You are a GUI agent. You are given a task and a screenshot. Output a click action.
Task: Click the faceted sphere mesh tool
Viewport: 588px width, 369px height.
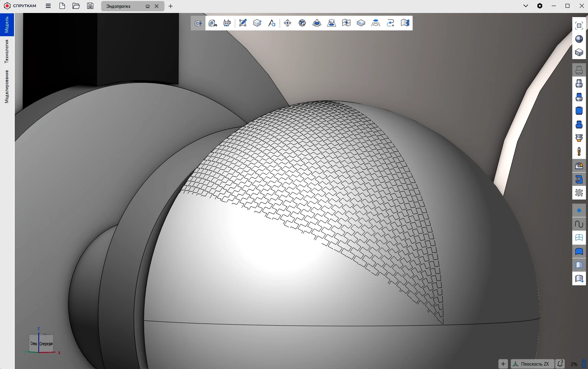point(302,23)
